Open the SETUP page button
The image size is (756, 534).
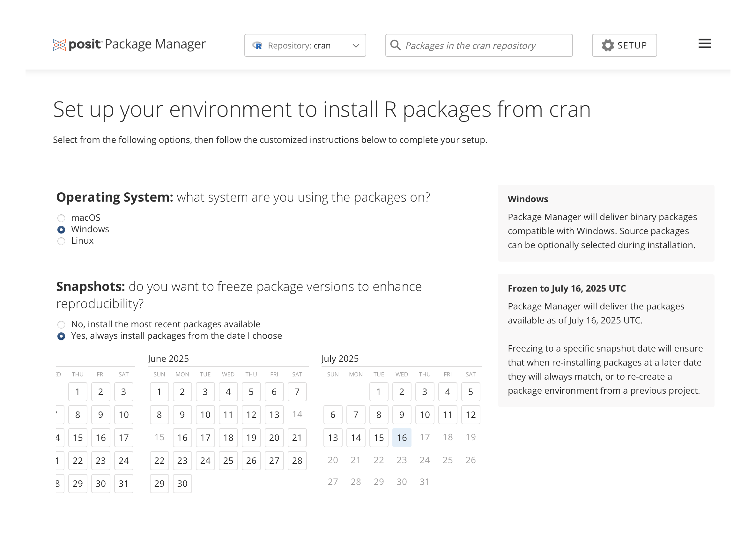coord(624,45)
